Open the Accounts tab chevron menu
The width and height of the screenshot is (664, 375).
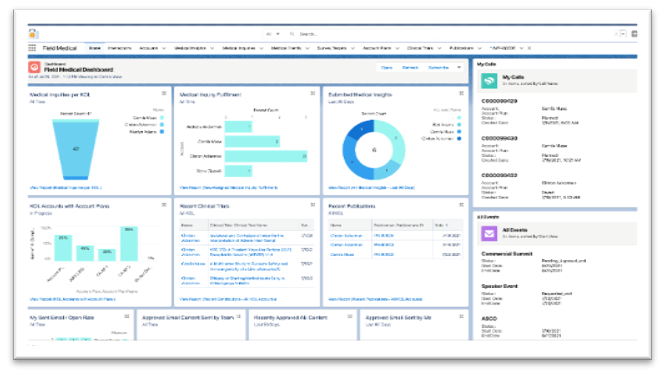[x=164, y=48]
